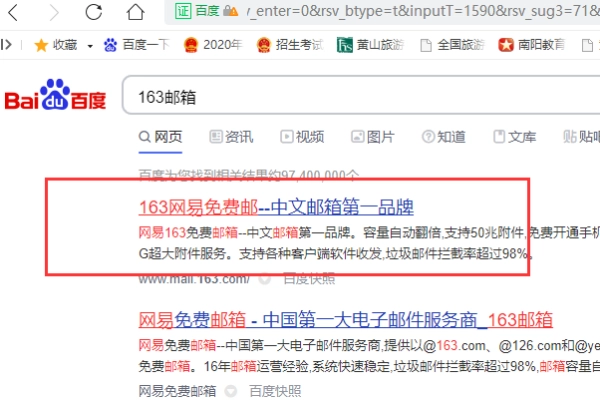Viewport: 600px width, 400px height.
Task: Switch to the 知道 tab
Action: tap(443, 137)
